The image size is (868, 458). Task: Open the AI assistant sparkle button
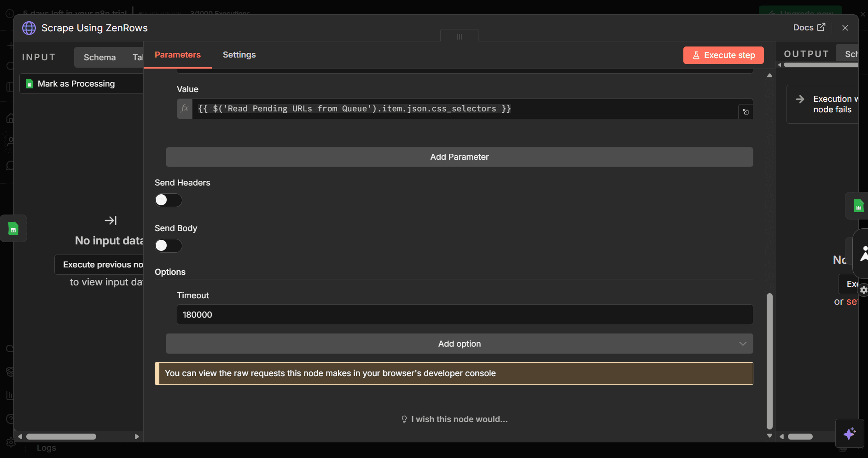(850, 433)
